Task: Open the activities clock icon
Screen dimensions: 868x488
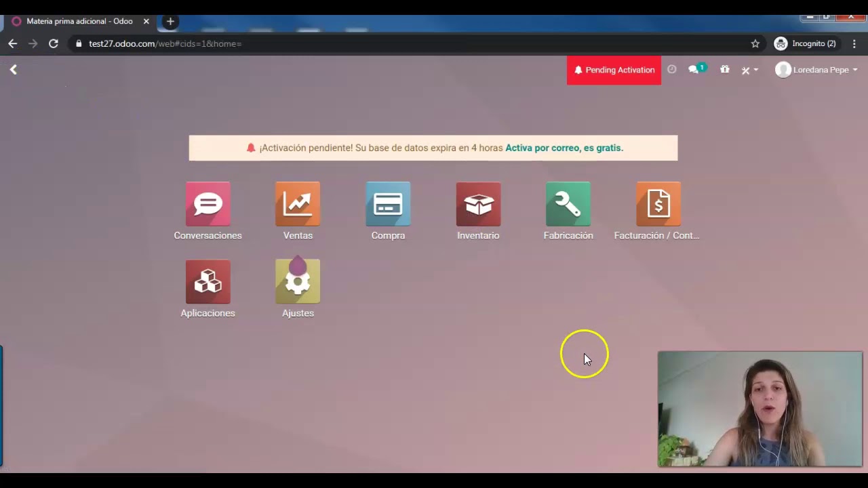Action: (x=671, y=69)
